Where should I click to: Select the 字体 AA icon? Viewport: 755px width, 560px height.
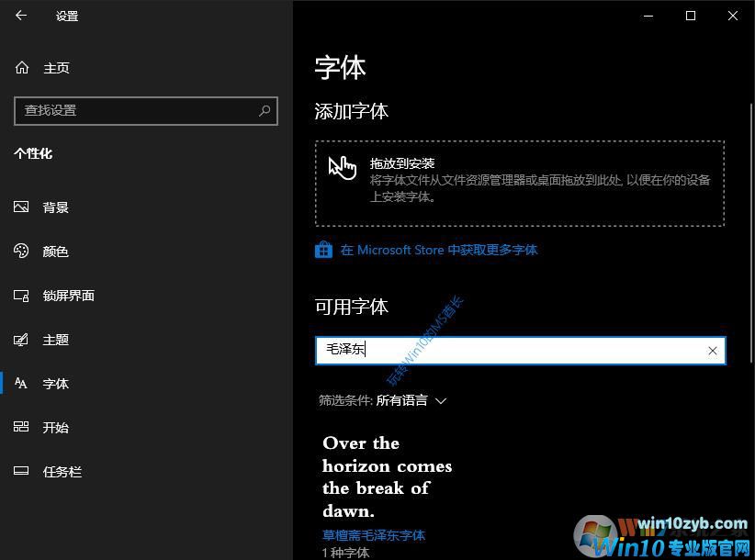pos(21,383)
